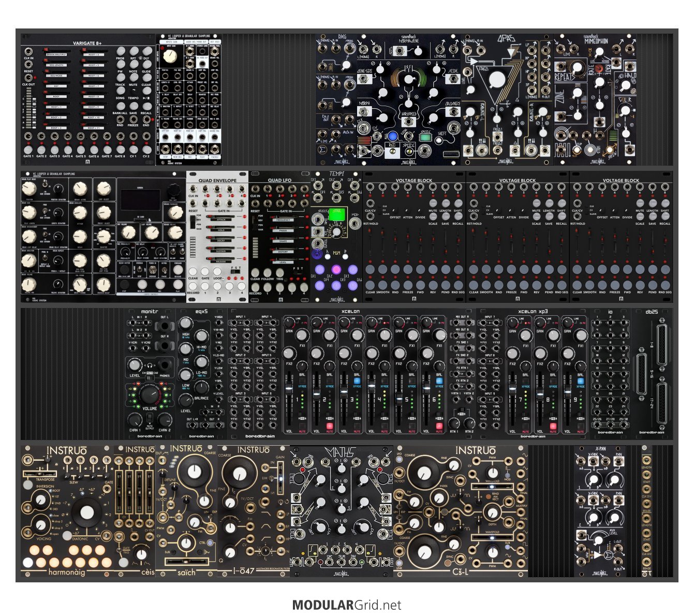Click the VOLUME knob on monitr
694x616 pixels.
click(150, 395)
